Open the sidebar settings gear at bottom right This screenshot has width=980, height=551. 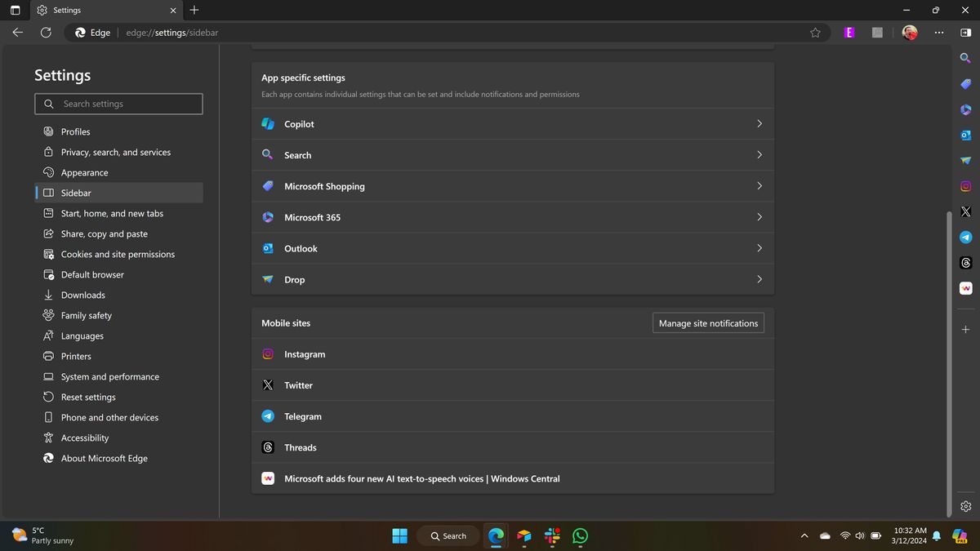click(x=965, y=506)
